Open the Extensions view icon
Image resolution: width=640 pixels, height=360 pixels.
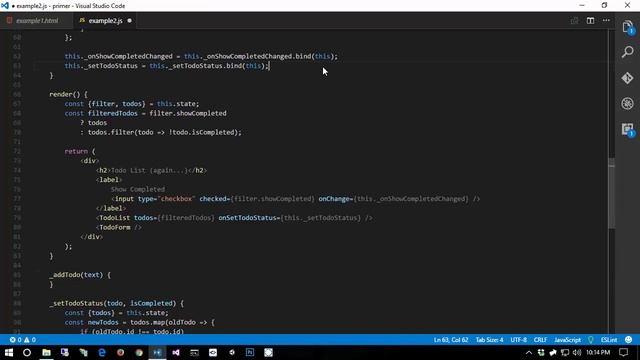628,130
